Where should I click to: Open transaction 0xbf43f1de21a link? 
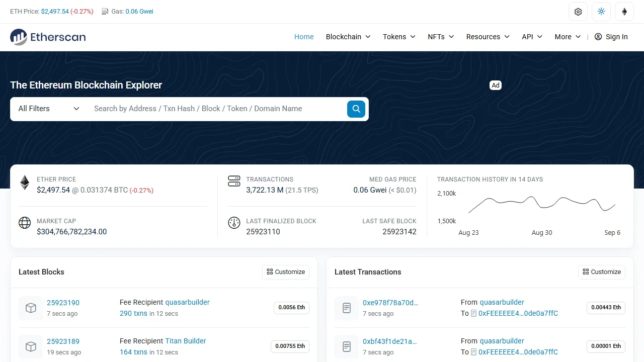390,341
